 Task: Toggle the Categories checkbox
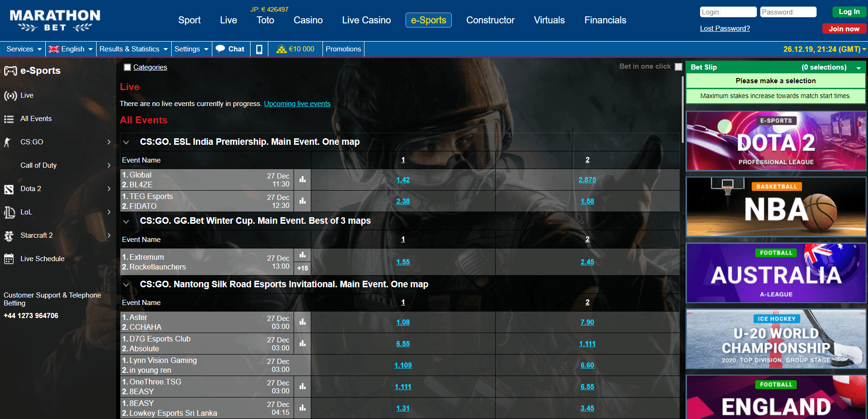coord(127,67)
